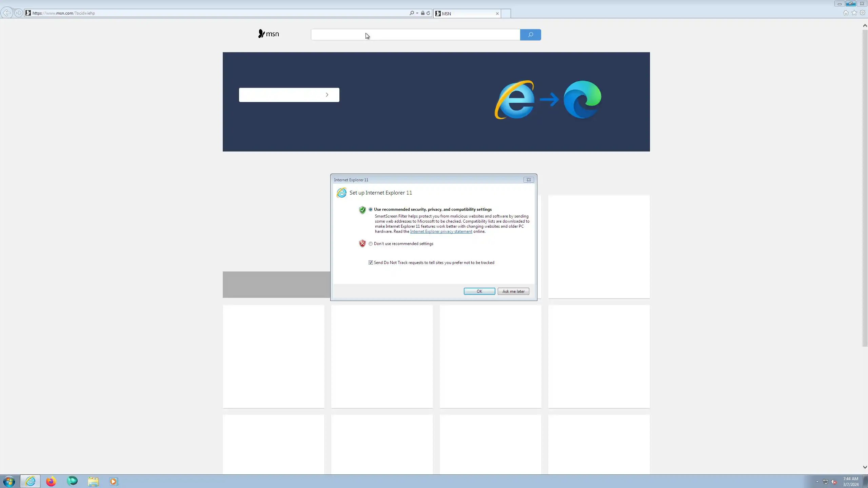
Task: Click the chevron on the banner button
Action: pyautogui.click(x=327, y=95)
